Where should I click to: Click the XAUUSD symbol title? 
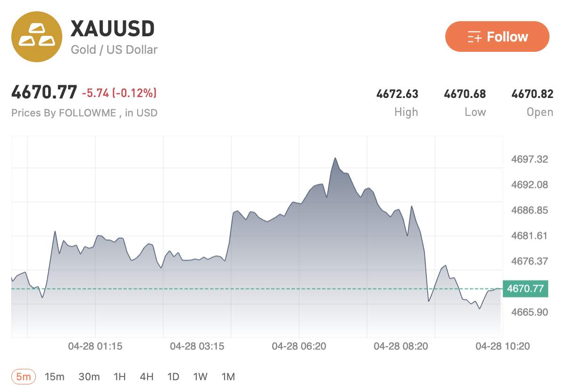113,29
